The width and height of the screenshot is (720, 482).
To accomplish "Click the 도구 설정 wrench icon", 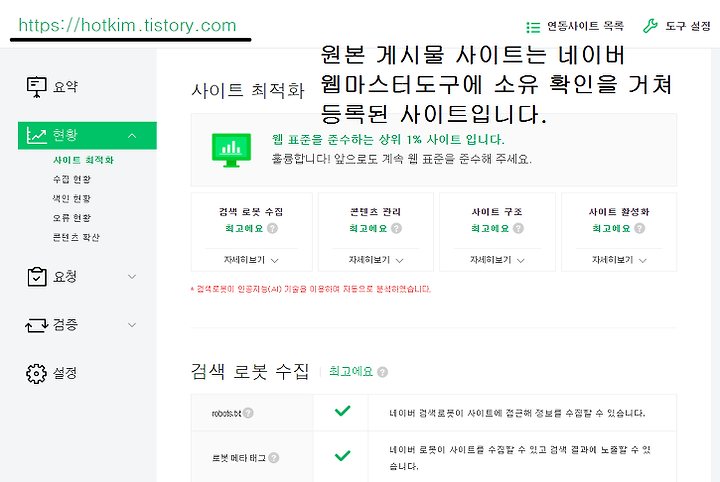I will point(650,26).
